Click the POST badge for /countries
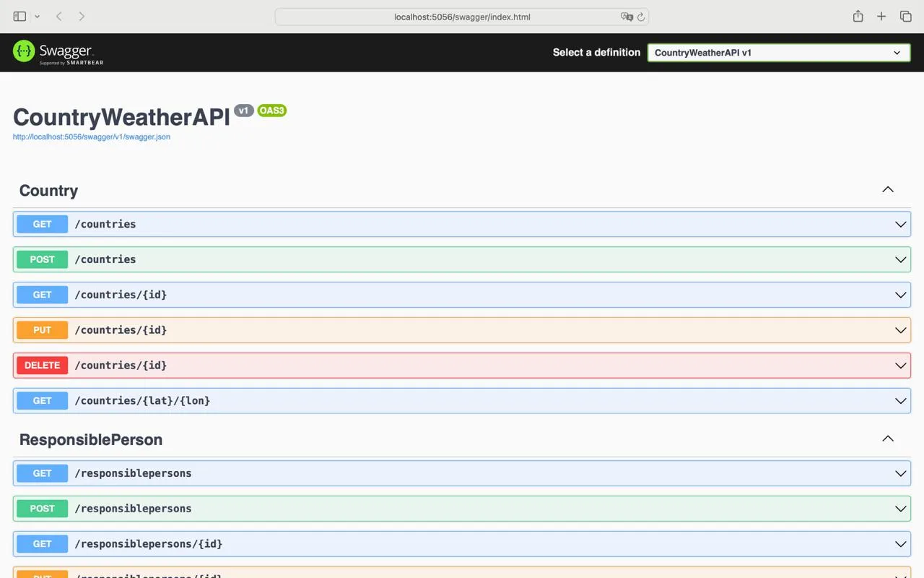This screenshot has width=924, height=578. [43, 259]
